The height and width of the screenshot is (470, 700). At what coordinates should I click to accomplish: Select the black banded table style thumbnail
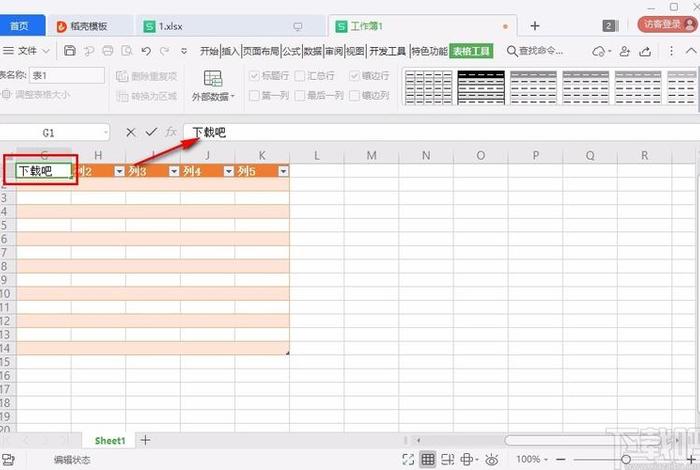[x=481, y=87]
